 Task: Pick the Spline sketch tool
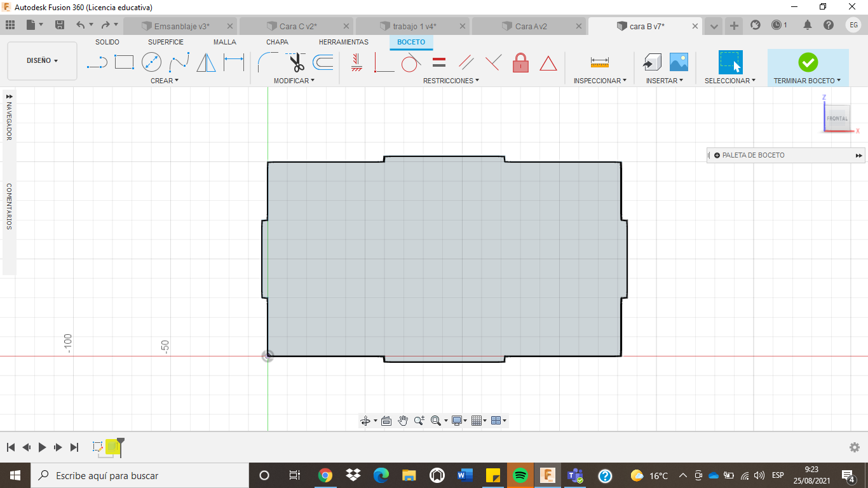(x=179, y=63)
